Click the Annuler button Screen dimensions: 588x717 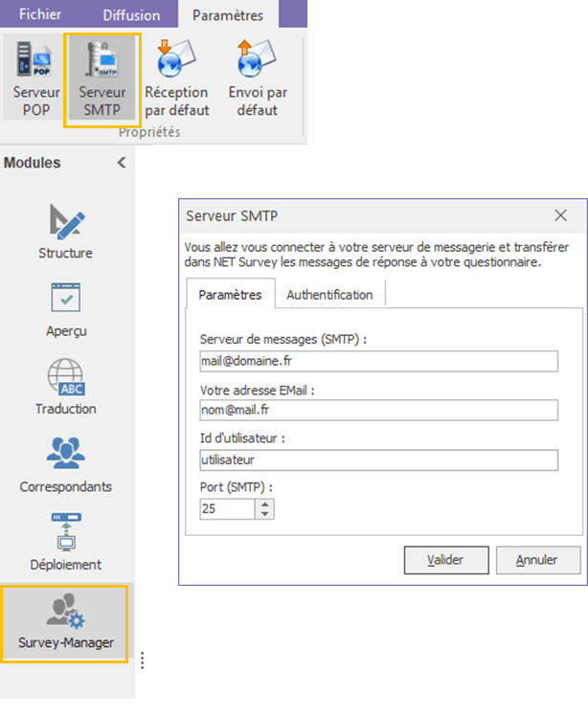tap(538, 560)
